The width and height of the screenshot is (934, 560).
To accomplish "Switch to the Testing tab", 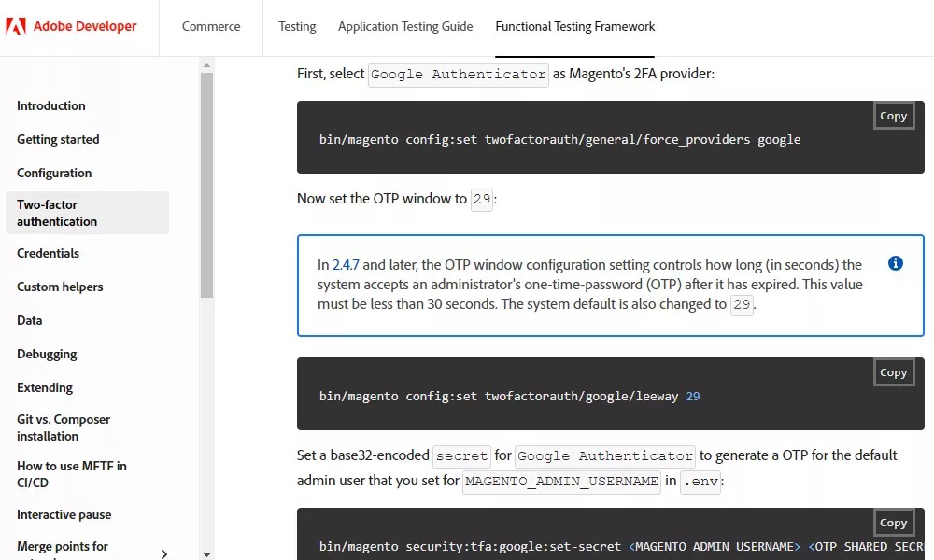I will [297, 26].
